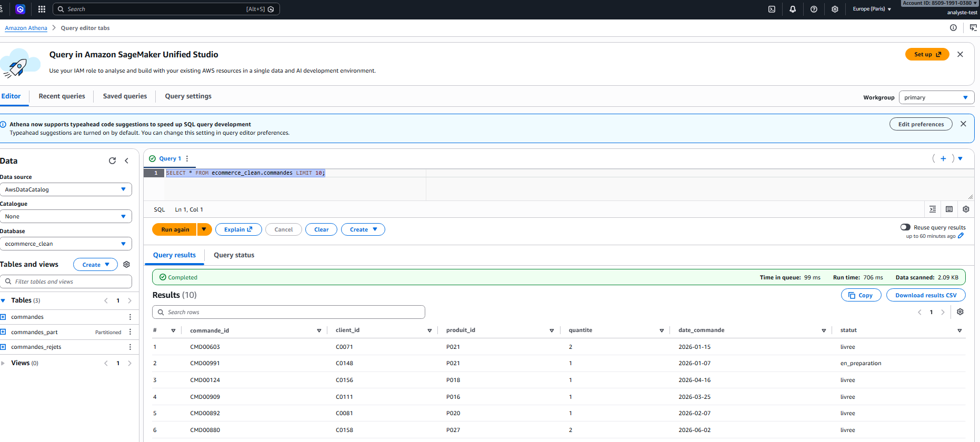
Task: Clear the query editor
Action: coord(321,229)
